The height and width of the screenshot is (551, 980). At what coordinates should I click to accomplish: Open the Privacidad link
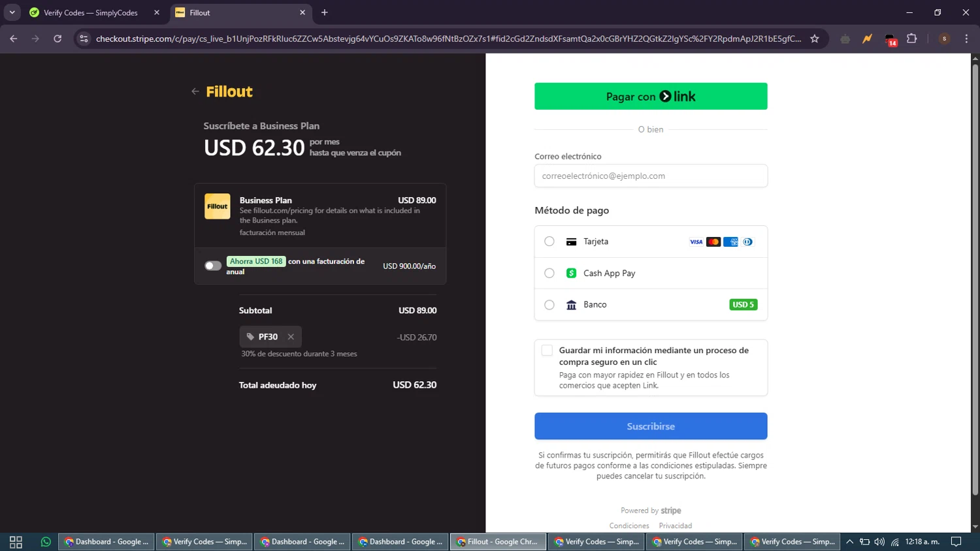(676, 526)
